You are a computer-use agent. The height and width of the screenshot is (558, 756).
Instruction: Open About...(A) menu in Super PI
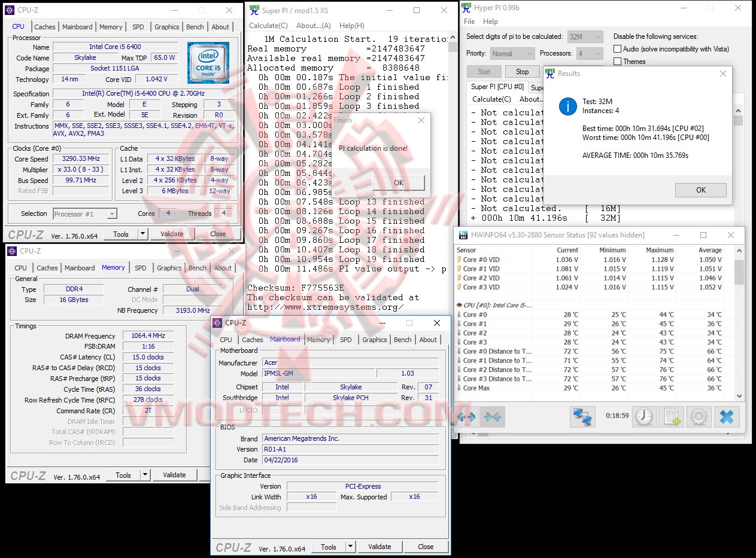[314, 26]
